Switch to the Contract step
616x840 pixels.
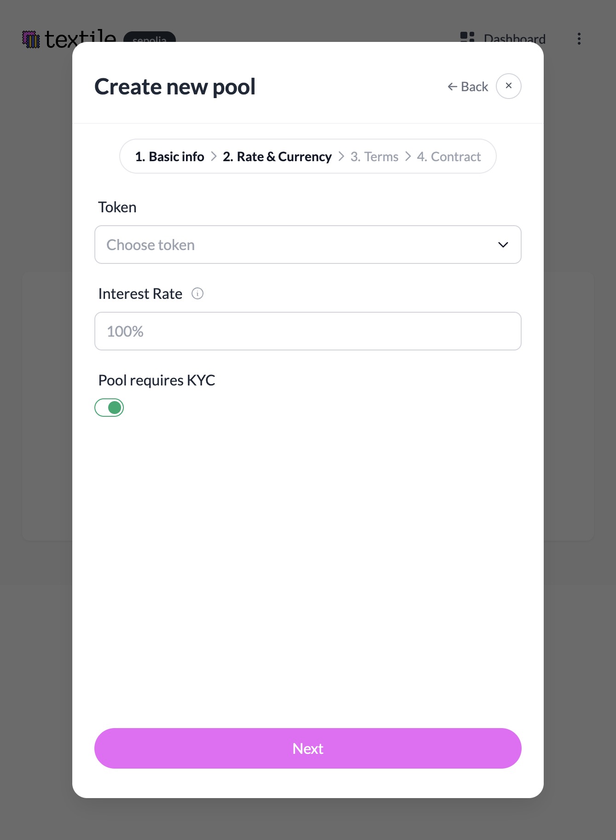pos(449,157)
